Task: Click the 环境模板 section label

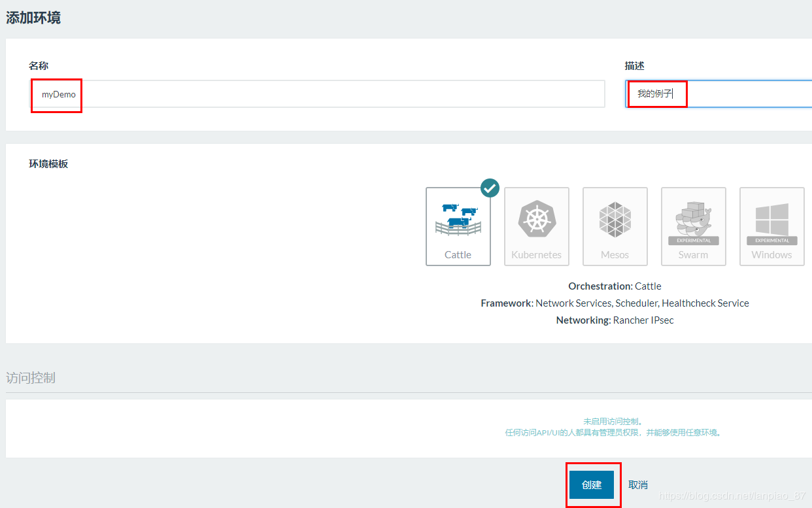Action: (48, 163)
